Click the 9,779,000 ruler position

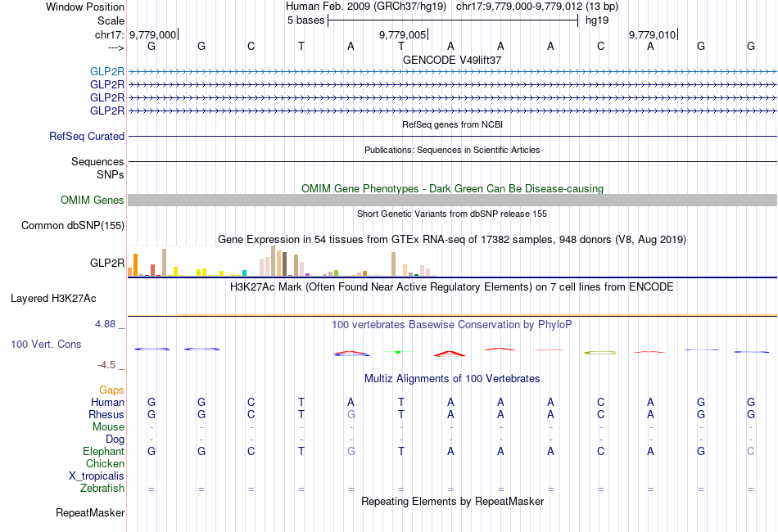(152, 34)
